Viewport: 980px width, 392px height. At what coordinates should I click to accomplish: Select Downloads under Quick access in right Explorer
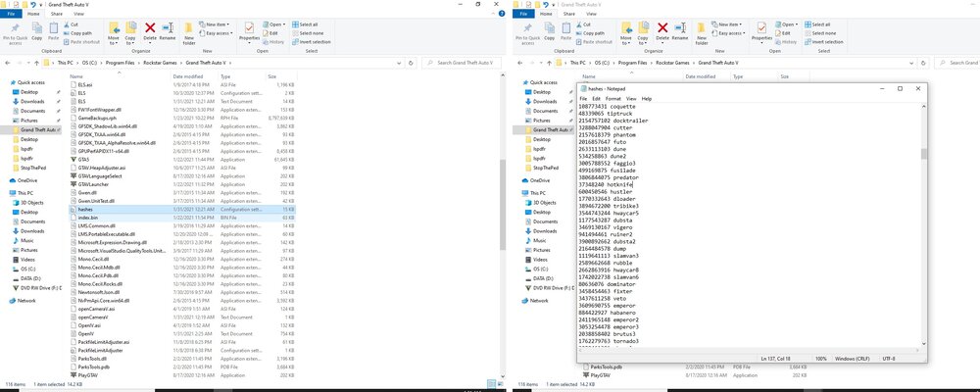[539, 101]
